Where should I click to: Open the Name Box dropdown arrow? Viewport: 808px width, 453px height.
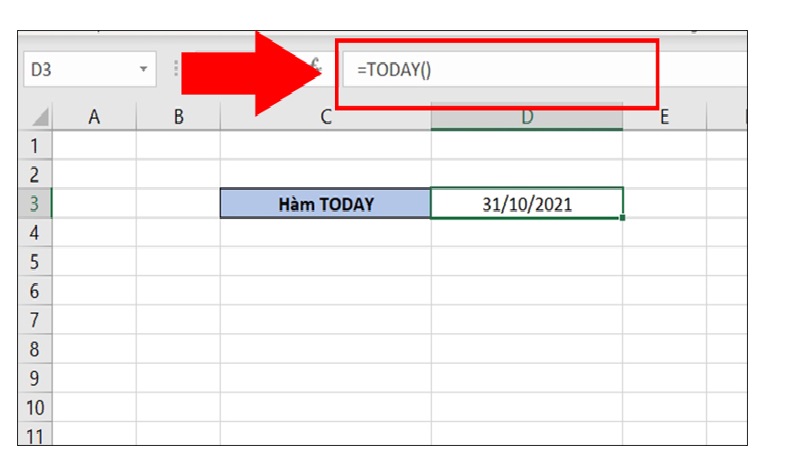(144, 70)
